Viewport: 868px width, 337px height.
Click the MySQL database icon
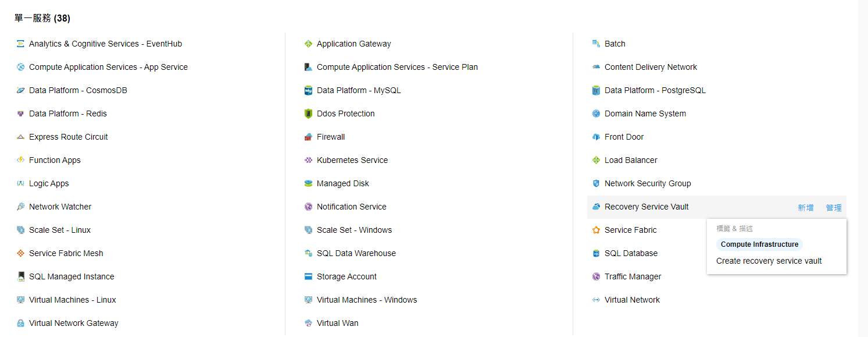pos(309,90)
